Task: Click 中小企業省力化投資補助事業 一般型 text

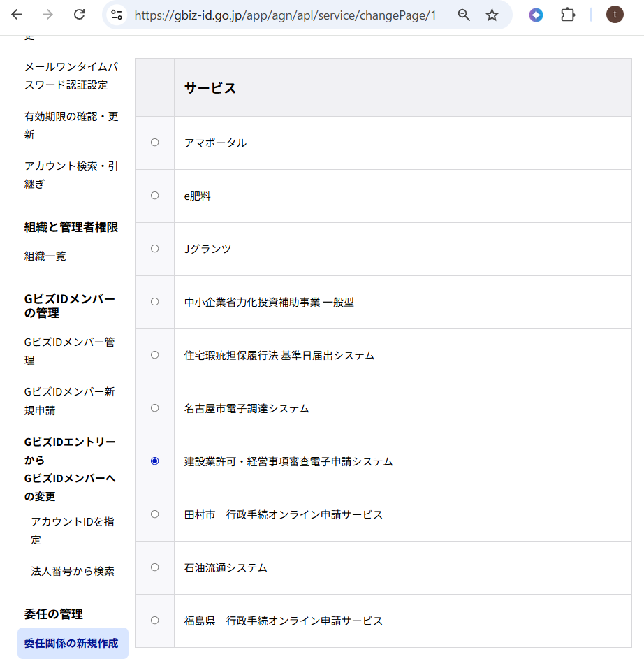Action: [x=269, y=302]
